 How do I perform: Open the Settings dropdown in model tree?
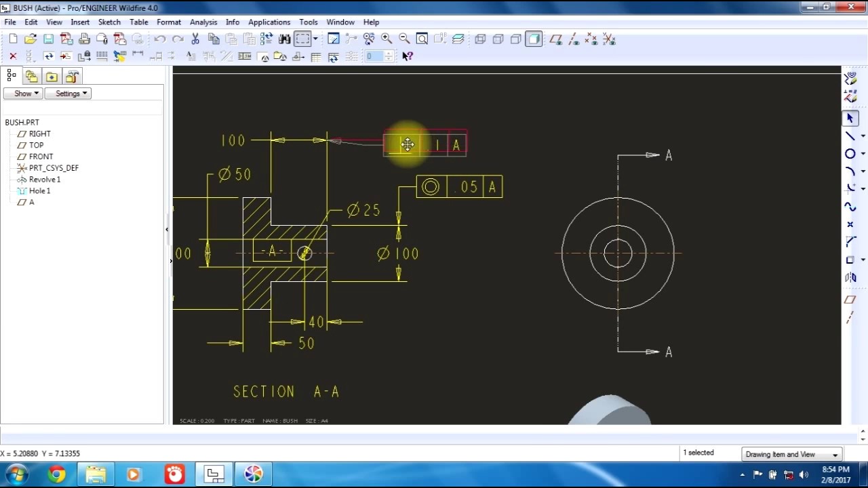coord(68,94)
